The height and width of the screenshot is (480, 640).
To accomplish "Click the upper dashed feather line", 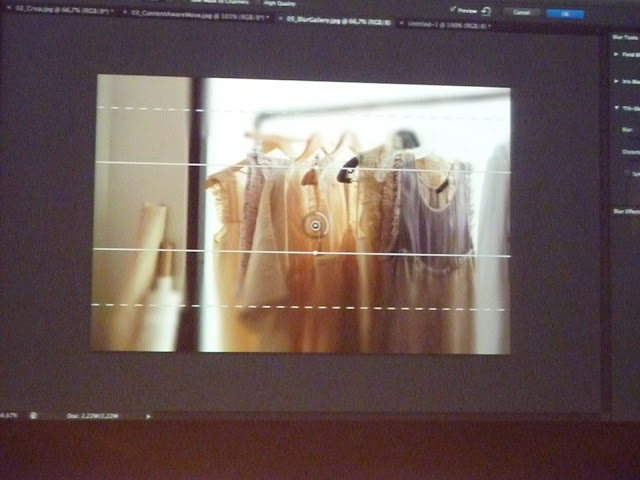I will pos(302,112).
